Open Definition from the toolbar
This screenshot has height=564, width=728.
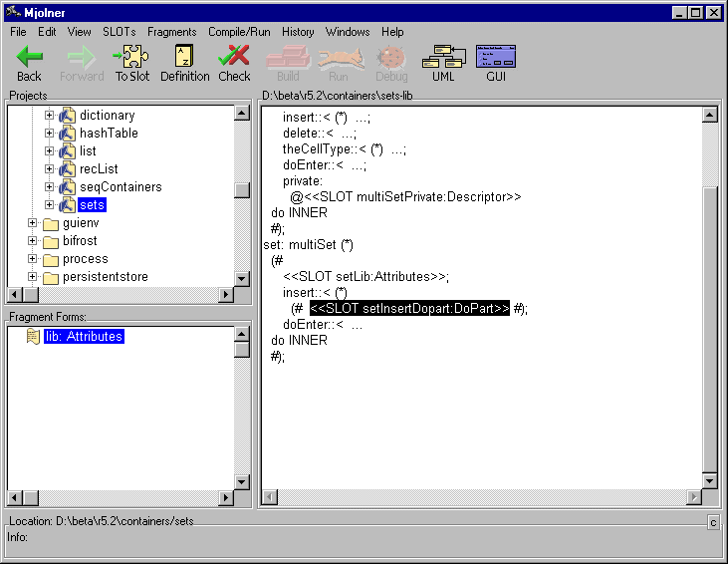click(x=184, y=57)
